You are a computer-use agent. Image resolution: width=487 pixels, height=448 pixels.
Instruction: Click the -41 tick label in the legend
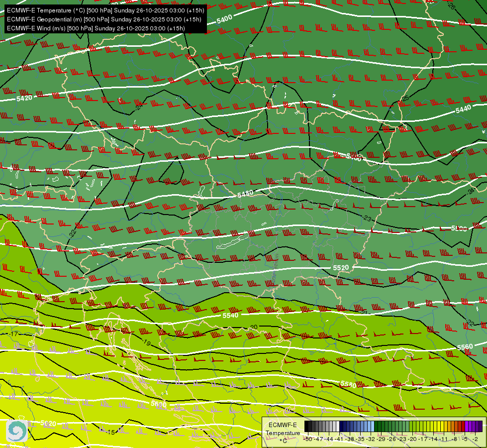[x=339, y=439]
